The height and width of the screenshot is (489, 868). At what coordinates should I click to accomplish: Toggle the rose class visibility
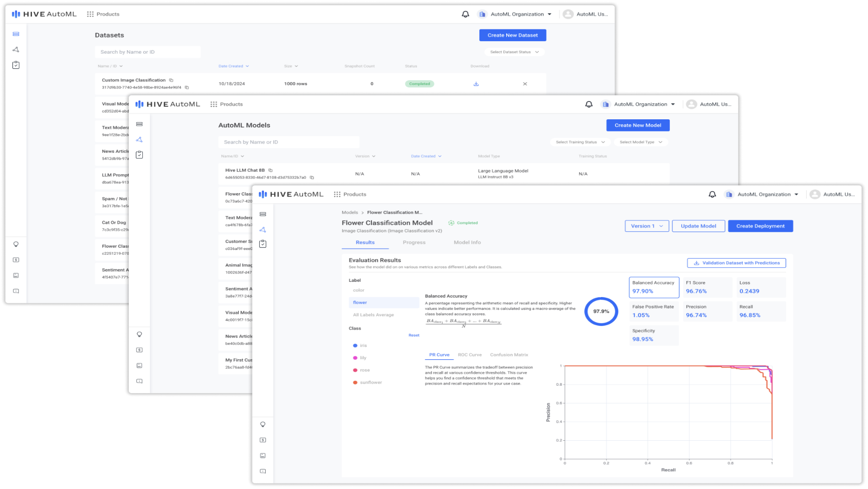pyautogui.click(x=361, y=370)
